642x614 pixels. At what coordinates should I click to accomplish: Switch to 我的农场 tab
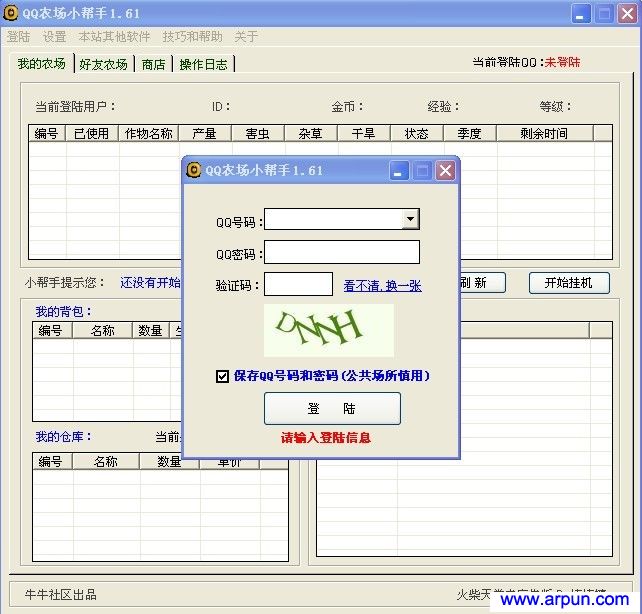[42, 64]
